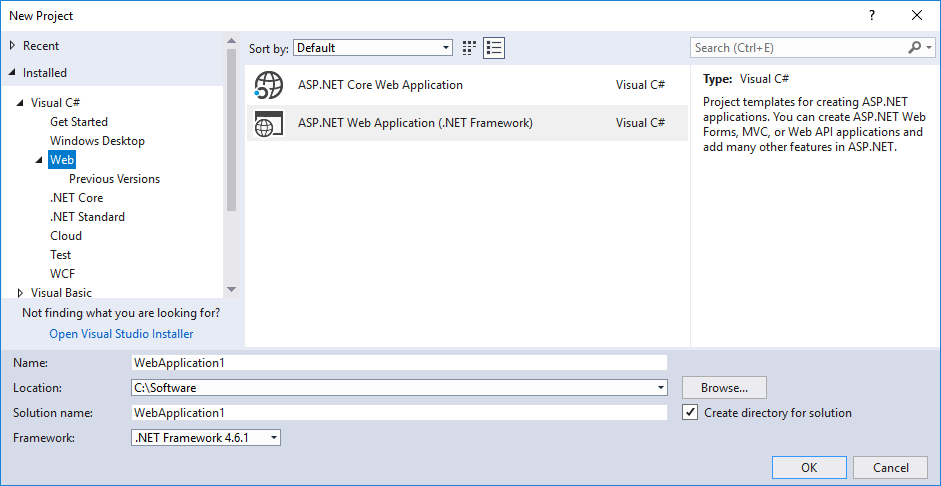The width and height of the screenshot is (941, 486).
Task: Open search options dropdown arrow
Action: coord(930,47)
